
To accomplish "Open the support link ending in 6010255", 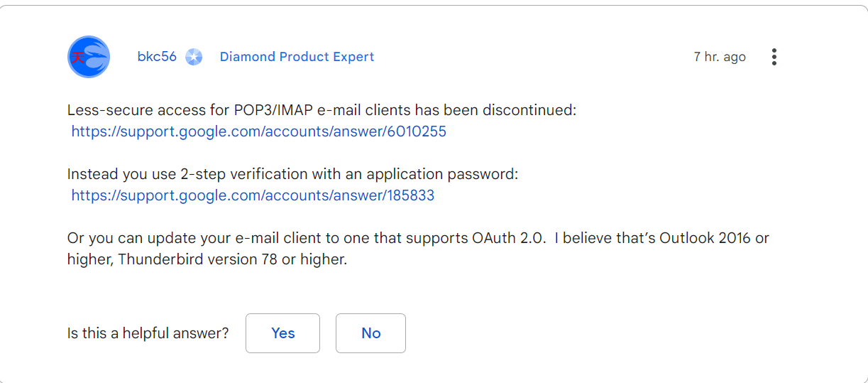I will coord(259,131).
